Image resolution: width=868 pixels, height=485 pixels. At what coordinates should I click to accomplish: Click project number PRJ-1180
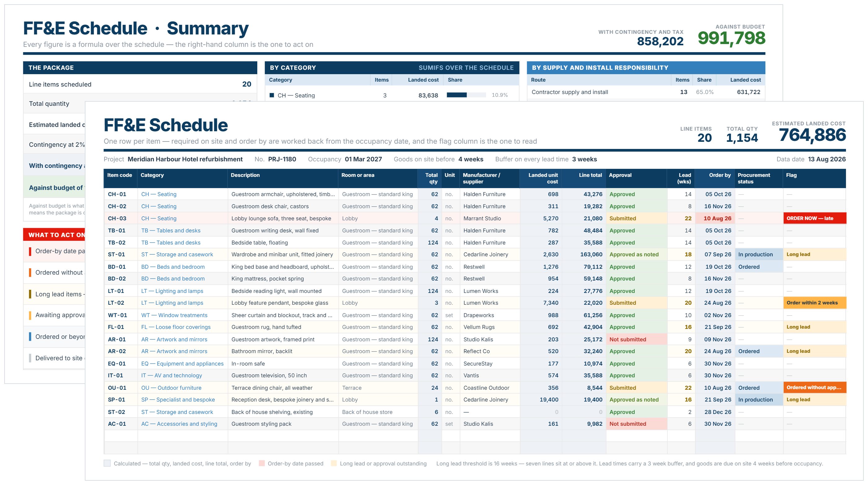pos(282,159)
